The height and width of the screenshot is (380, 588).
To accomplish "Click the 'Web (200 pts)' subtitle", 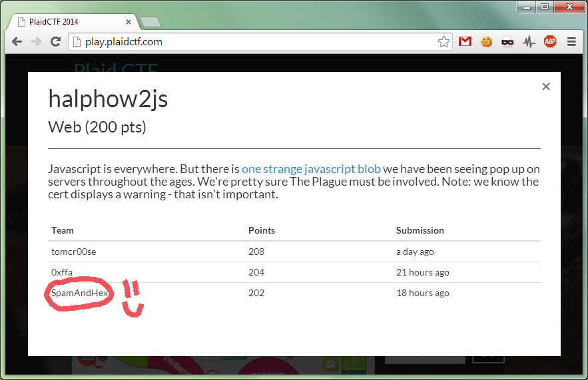I will point(97,127).
